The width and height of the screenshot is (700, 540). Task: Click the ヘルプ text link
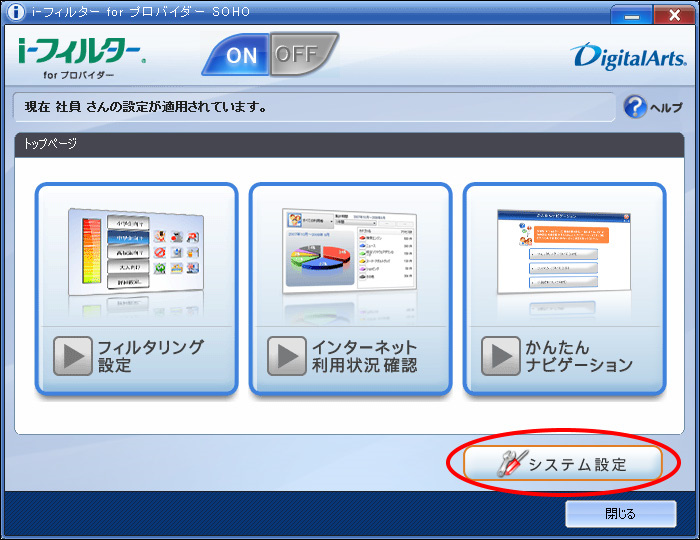666,108
